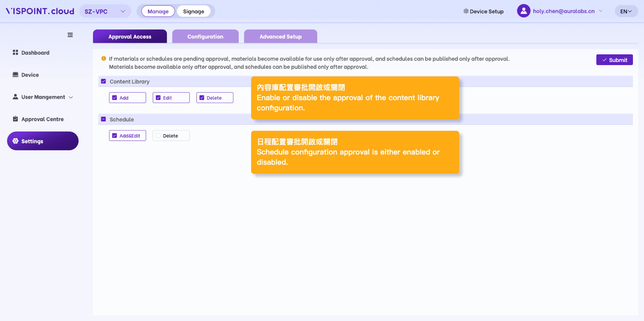Image resolution: width=644 pixels, height=321 pixels.
Task: Click the Device monitor icon
Action: pyautogui.click(x=15, y=74)
